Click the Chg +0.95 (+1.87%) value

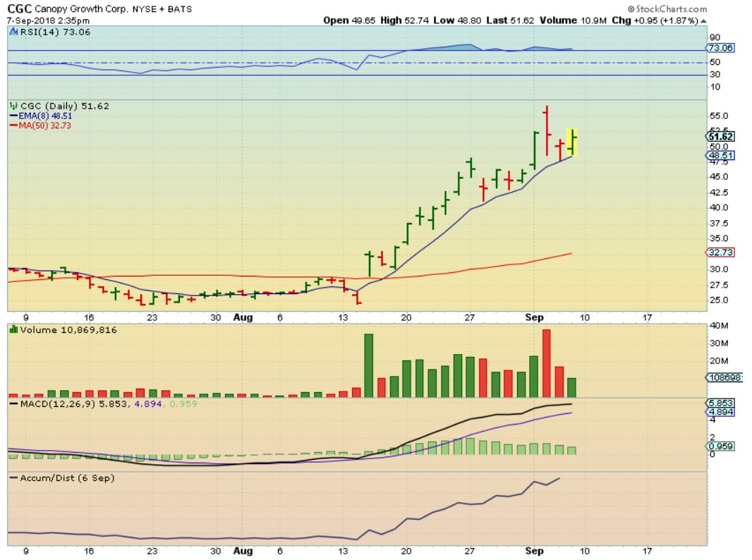coord(655,20)
